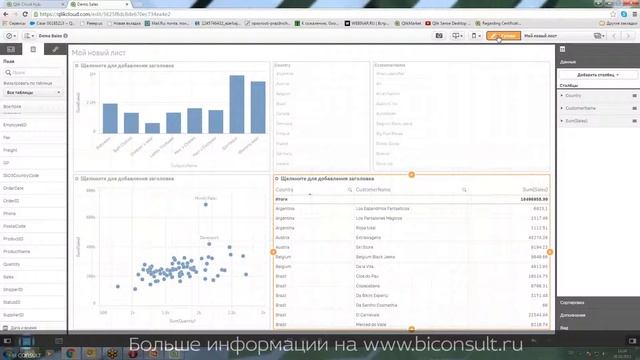Switch to the master items link tab
This screenshot has height=360, width=640.
point(55,49)
